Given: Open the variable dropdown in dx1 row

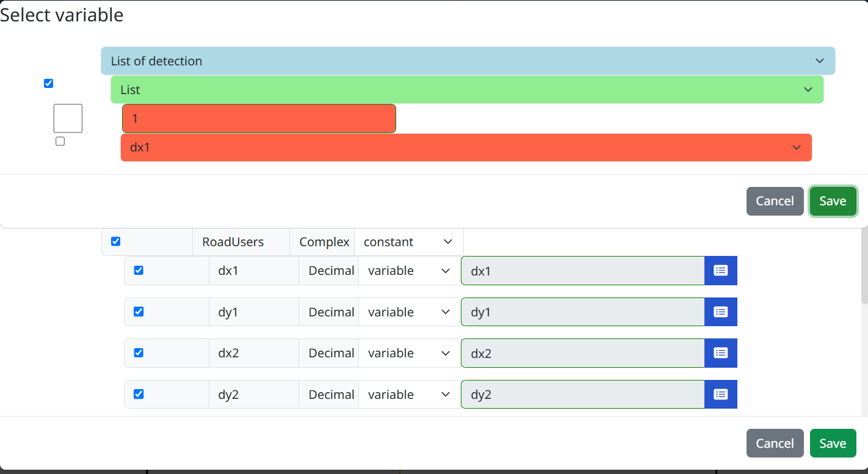Looking at the screenshot, I should point(410,271).
